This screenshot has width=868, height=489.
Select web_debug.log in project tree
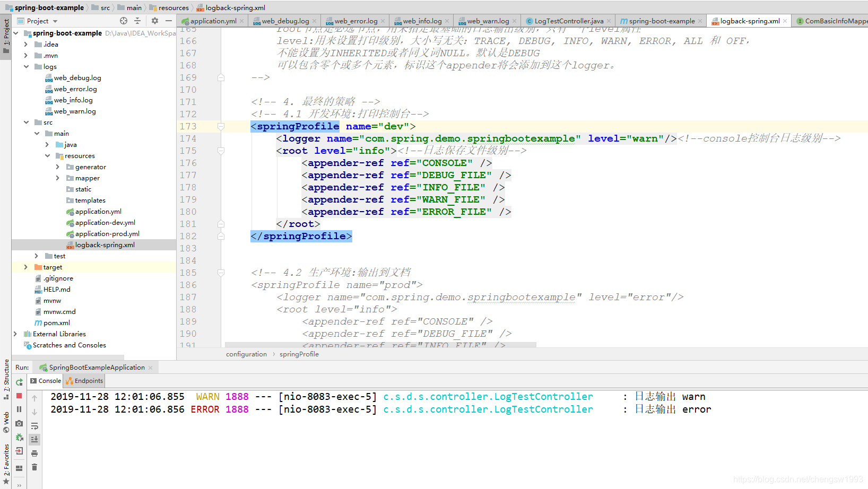[x=77, y=78]
